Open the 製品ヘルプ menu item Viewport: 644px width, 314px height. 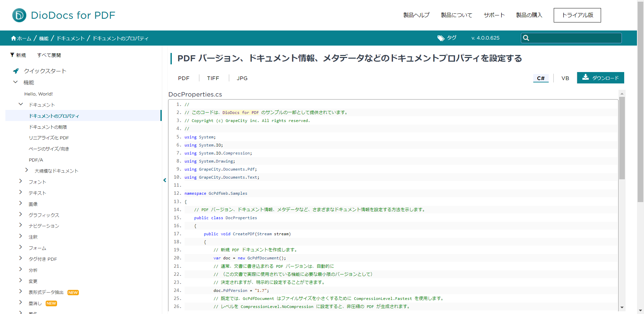click(x=416, y=15)
